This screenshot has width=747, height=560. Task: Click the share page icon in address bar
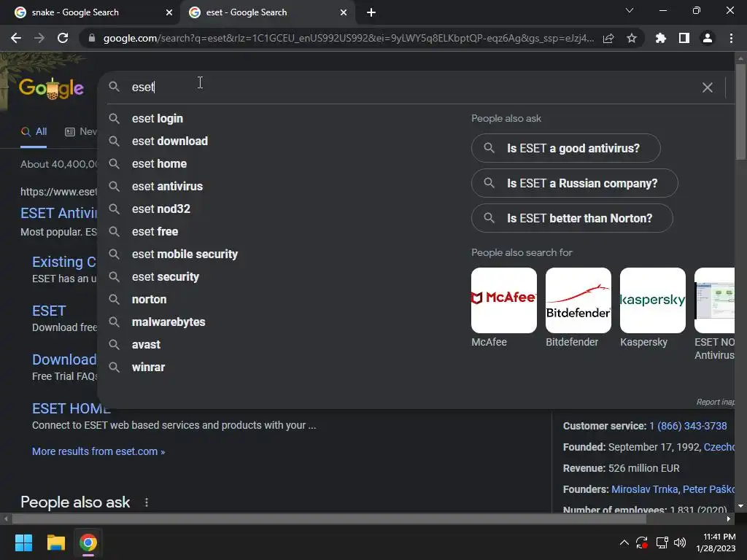click(x=608, y=38)
